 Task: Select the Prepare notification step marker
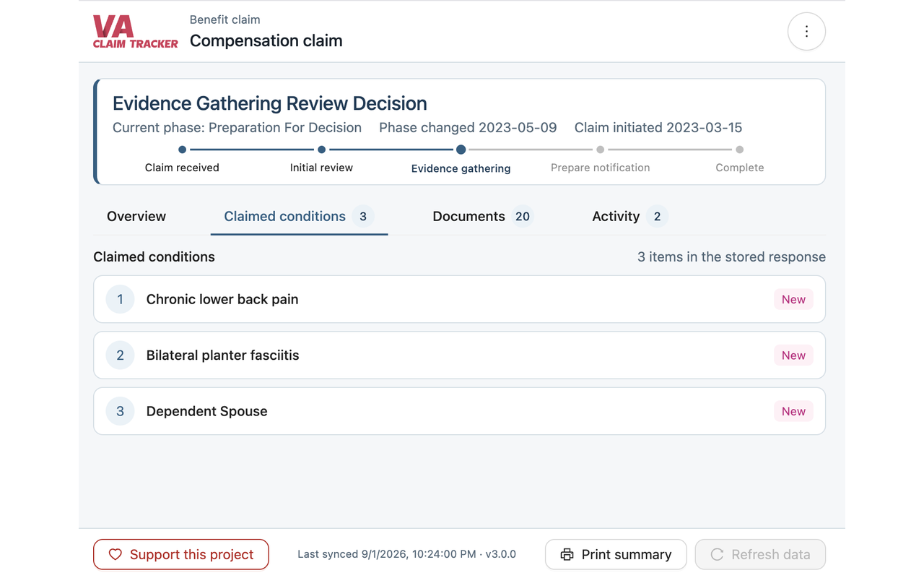click(600, 150)
